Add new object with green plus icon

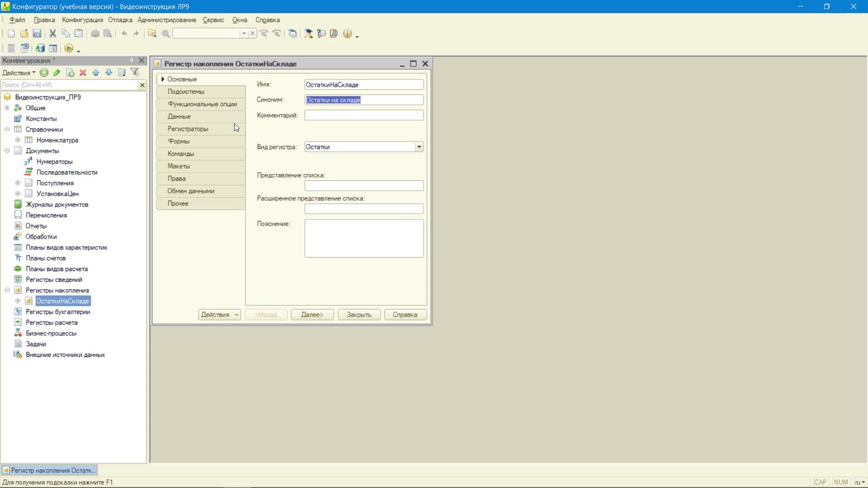coord(44,72)
